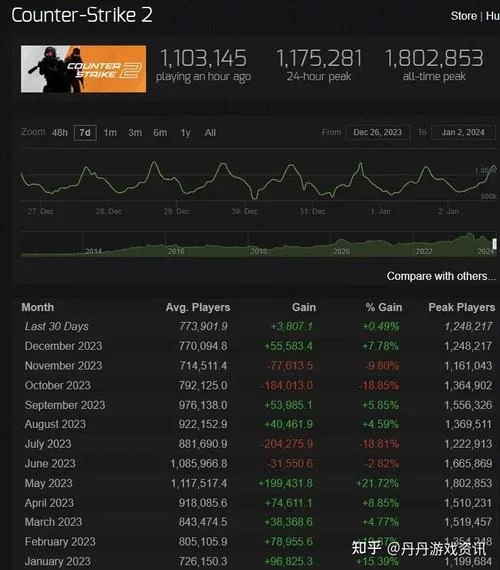Click the To date field
Image resolution: width=500 pixels, height=570 pixels.
click(x=463, y=132)
